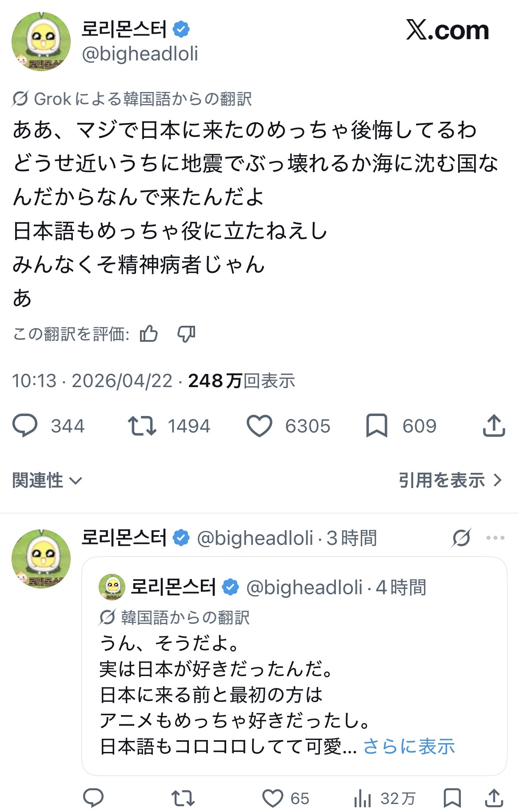Viewport: 519px width, 812px height.
Task: Rate the translation with thumbs up
Action: 148,333
